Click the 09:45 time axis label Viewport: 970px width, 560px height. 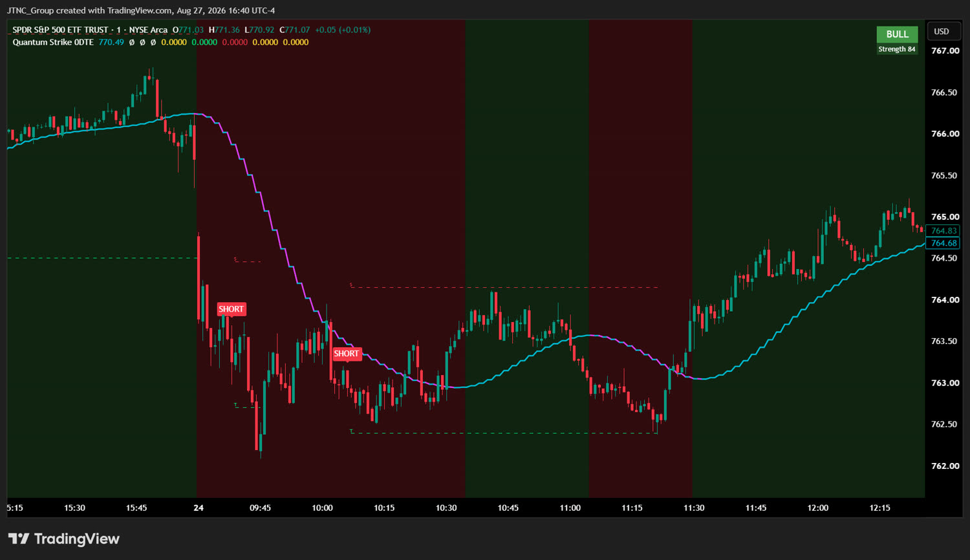pyautogui.click(x=261, y=508)
